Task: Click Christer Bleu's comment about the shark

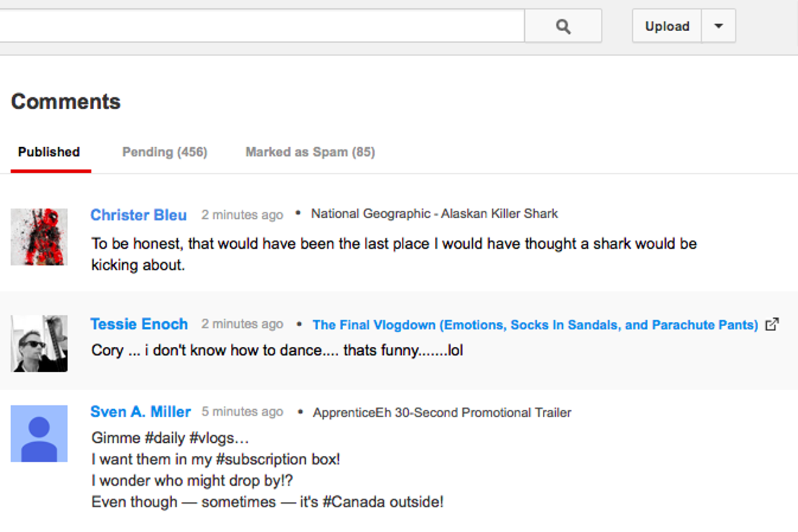Action: tap(394, 254)
